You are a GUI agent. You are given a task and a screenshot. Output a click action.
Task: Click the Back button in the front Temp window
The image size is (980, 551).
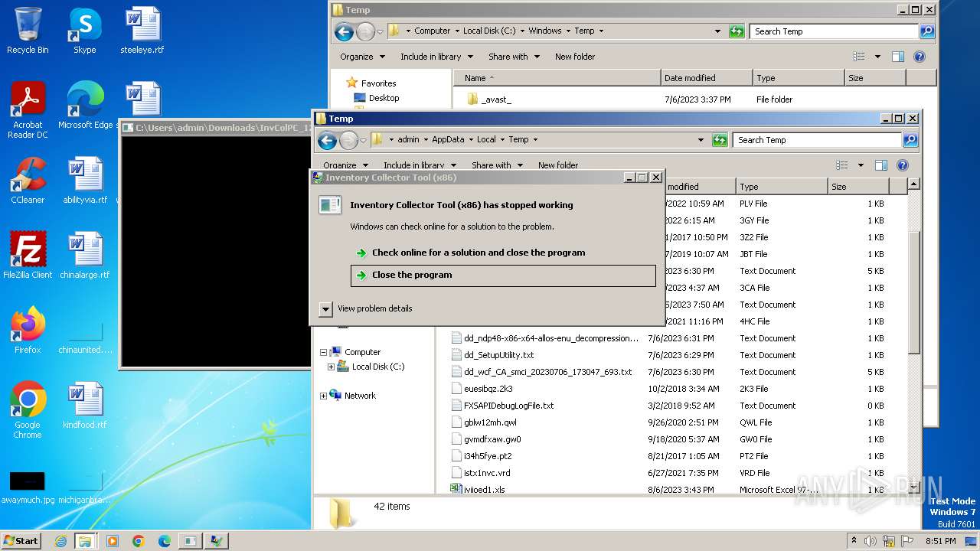[327, 140]
